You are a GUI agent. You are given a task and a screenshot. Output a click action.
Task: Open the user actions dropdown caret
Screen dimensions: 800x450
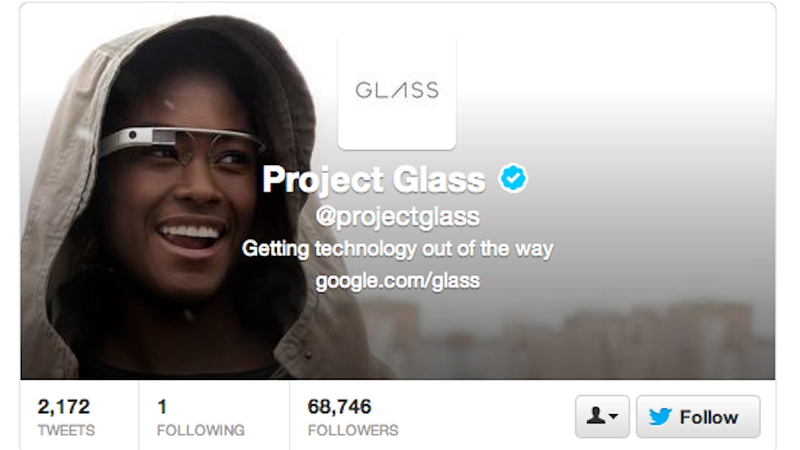613,416
